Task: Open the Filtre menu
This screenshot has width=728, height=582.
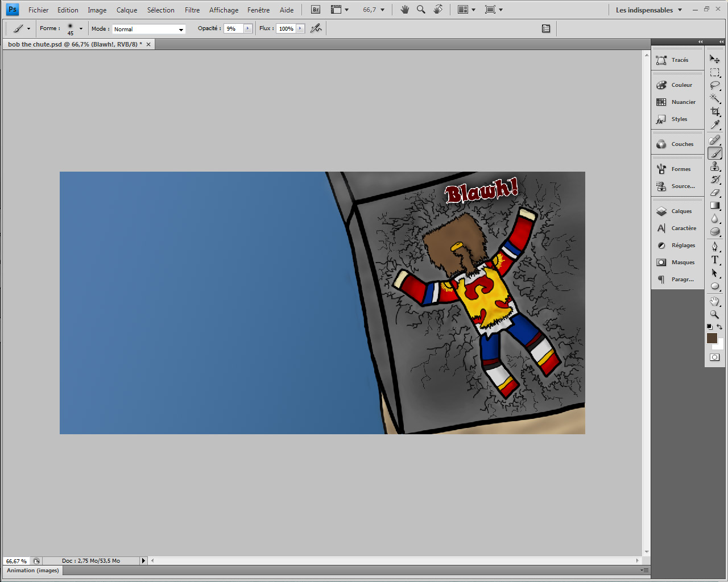Action: [192, 10]
